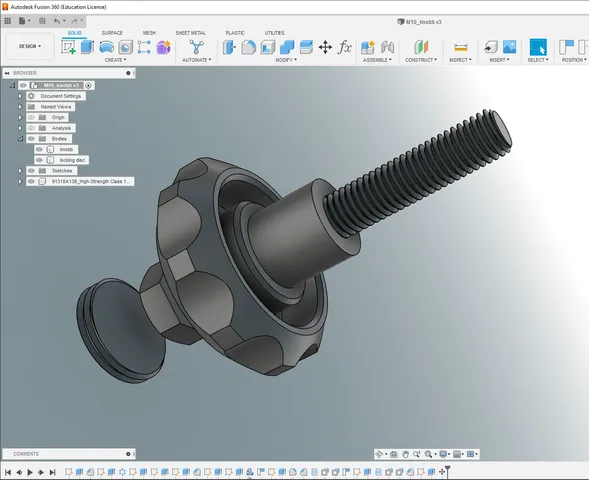Hide the Sketches folder
This screenshot has height=480, width=589.
coord(31,171)
